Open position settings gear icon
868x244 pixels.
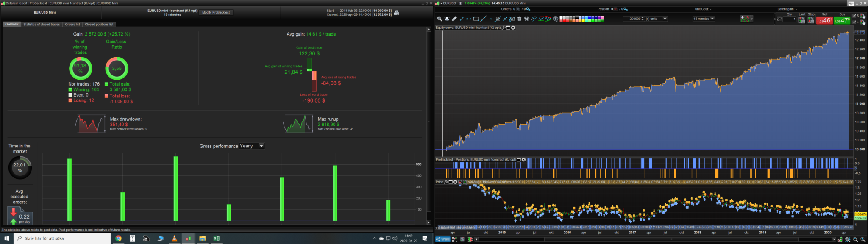(x=626, y=9)
